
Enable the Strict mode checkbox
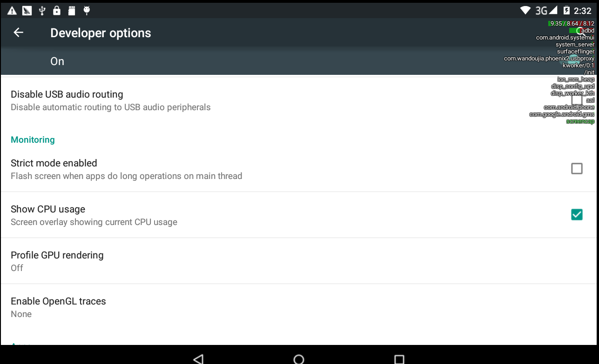click(x=577, y=168)
